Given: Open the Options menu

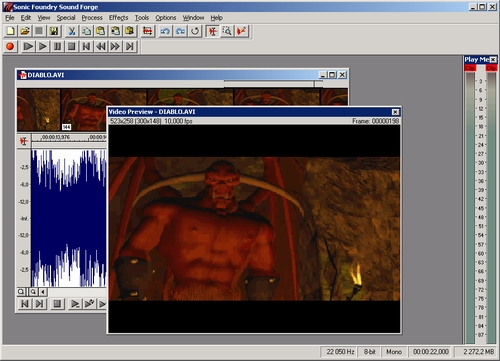Looking at the screenshot, I should 166,18.
